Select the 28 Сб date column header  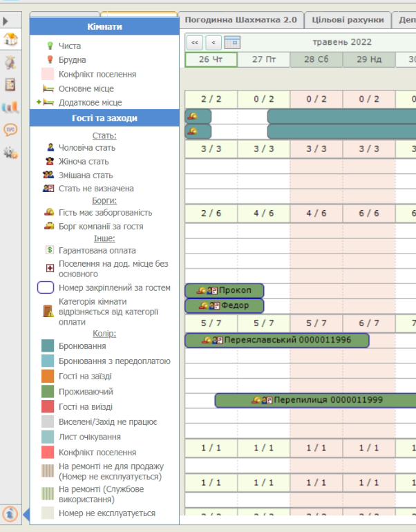tap(316, 60)
